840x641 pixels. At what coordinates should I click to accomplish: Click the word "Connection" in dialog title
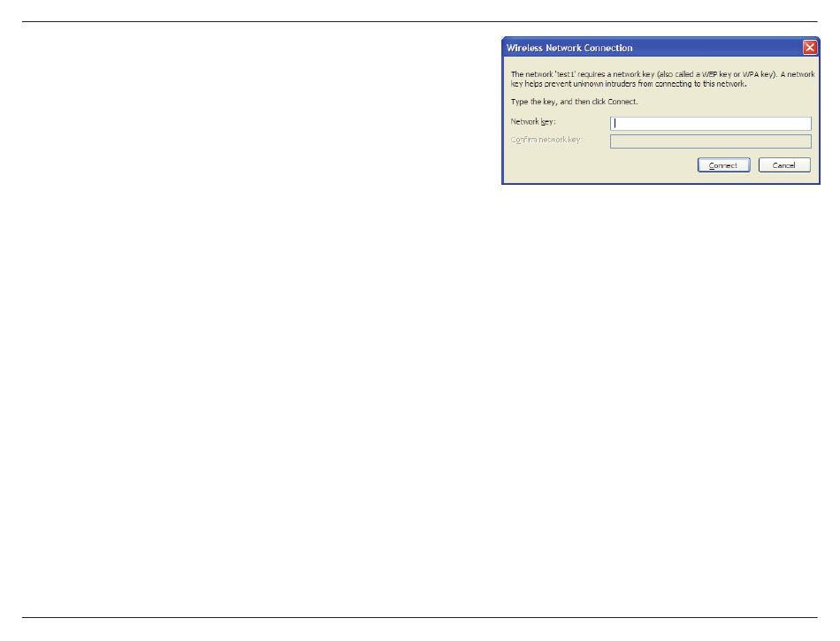(608, 49)
